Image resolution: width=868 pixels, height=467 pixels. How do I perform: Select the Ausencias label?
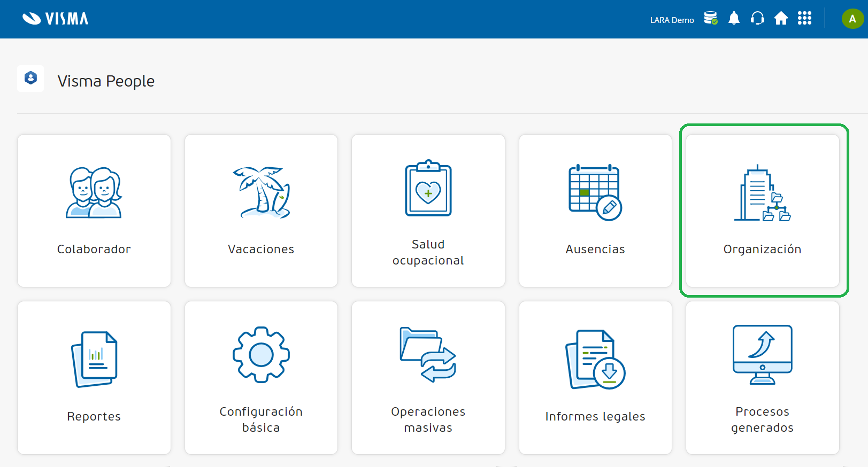(595, 249)
